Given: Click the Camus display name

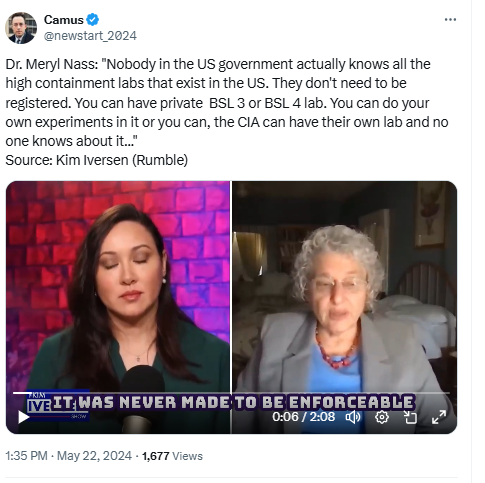Looking at the screenshot, I should pos(63,20).
